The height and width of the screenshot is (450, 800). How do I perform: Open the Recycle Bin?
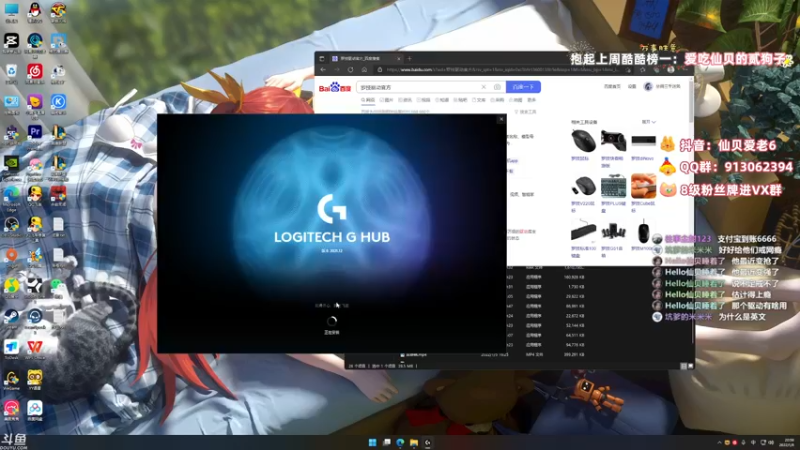[x=11, y=71]
